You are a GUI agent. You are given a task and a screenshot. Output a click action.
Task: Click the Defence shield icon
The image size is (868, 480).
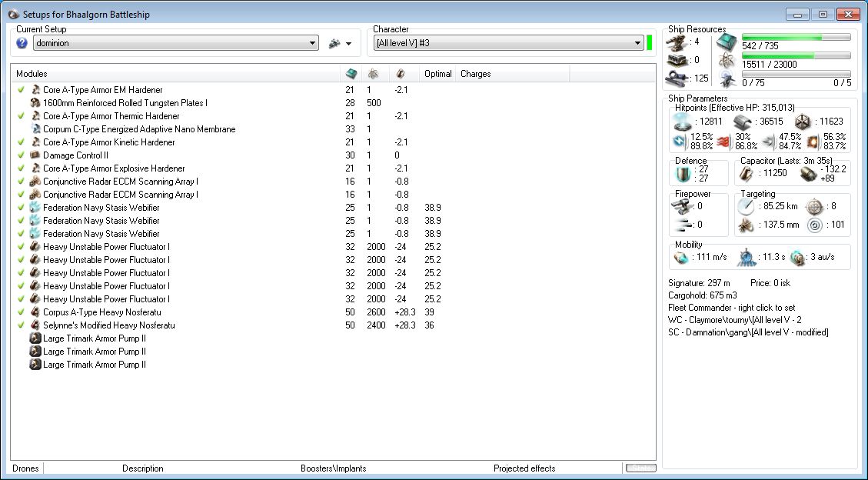[x=683, y=174]
